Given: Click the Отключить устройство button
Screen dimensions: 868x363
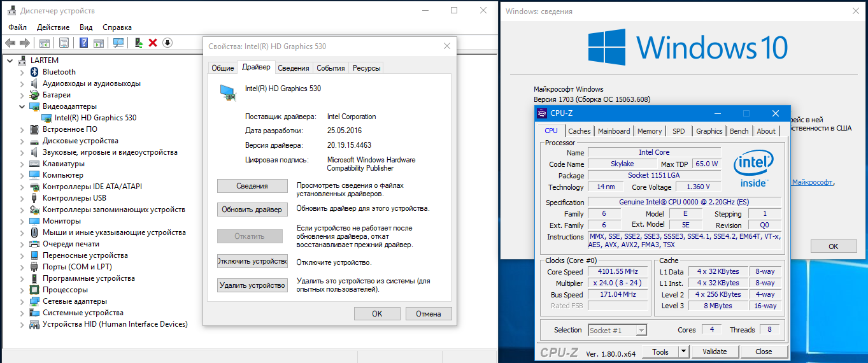Looking at the screenshot, I should coord(252,262).
